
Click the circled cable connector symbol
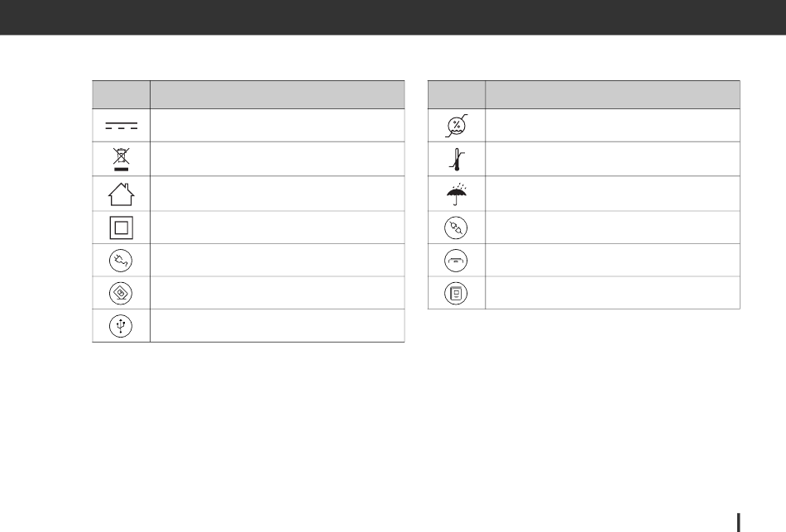(456, 228)
